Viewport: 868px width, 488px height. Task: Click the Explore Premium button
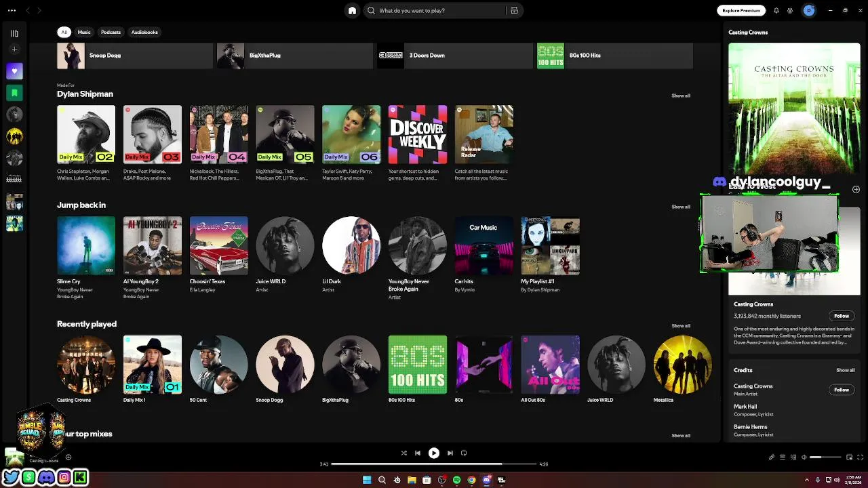click(741, 10)
